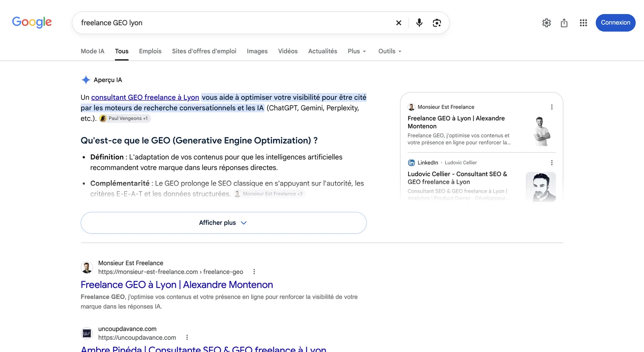
Task: Click the Paul Vengeons +1 source chip
Action: click(x=125, y=118)
